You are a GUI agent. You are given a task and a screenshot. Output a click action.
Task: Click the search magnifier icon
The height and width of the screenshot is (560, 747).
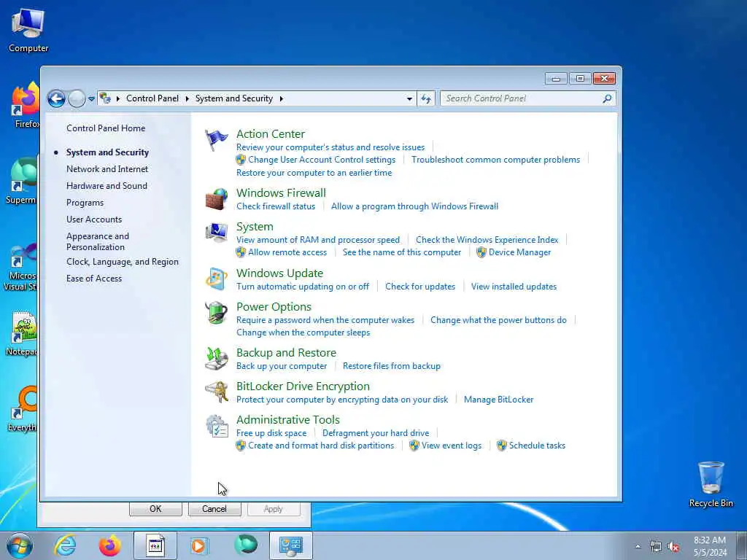click(607, 98)
